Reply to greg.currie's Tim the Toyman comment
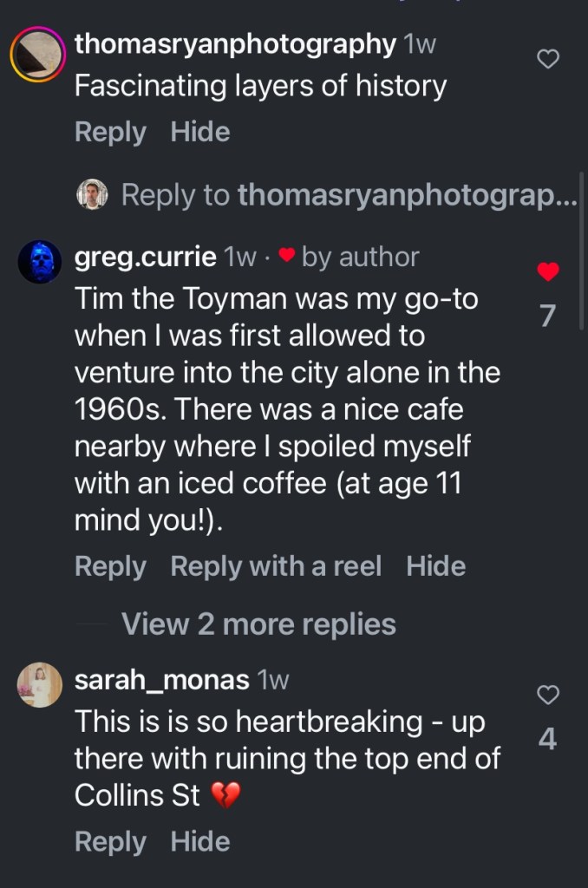The width and height of the screenshot is (588, 888). pyautogui.click(x=110, y=566)
